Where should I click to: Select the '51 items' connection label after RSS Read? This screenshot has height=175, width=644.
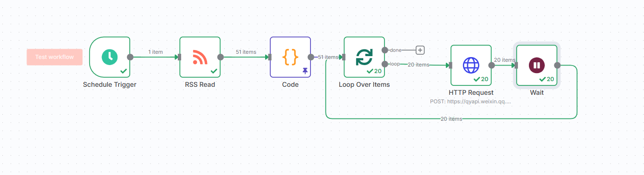[246, 52]
